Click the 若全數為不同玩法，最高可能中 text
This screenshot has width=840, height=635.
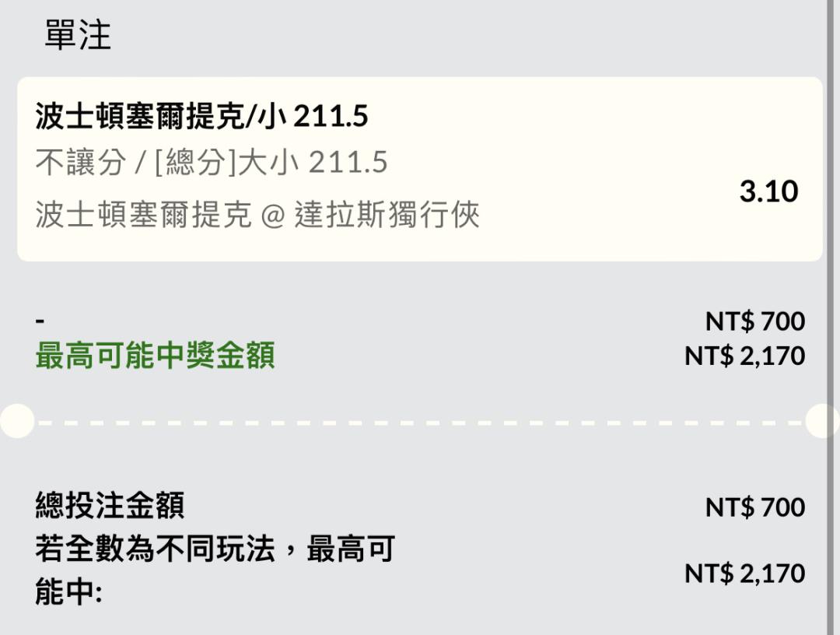click(x=215, y=570)
